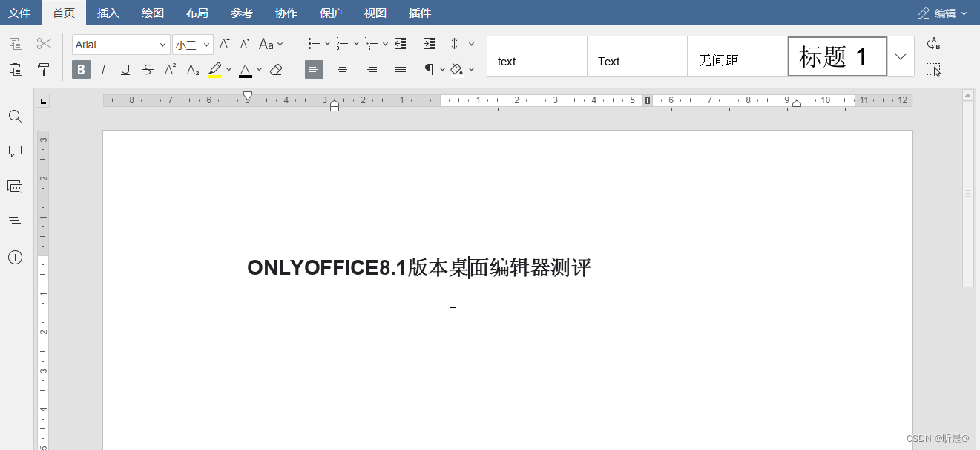The width and height of the screenshot is (980, 450).
Task: Apply the 无间距 style
Action: click(737, 56)
